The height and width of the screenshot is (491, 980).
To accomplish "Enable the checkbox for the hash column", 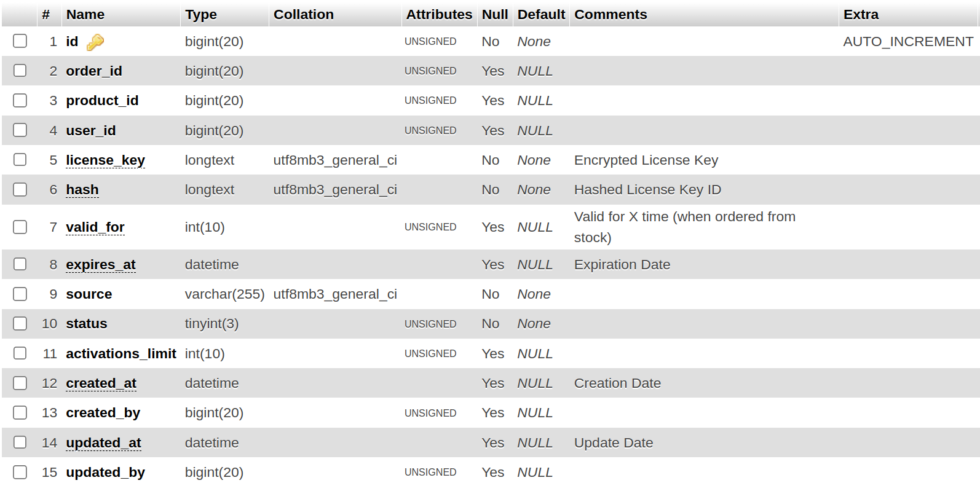I will 20,189.
